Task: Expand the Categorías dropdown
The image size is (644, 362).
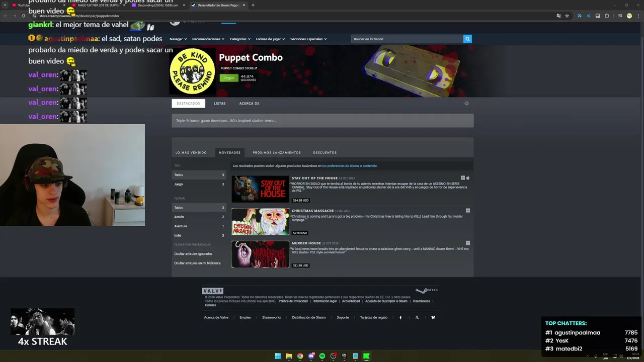Action: click(240, 39)
